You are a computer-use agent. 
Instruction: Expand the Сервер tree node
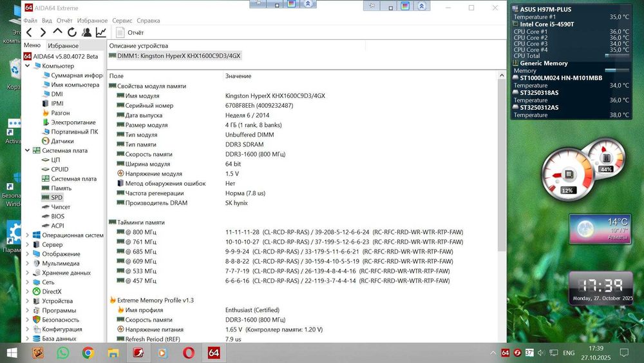28,244
